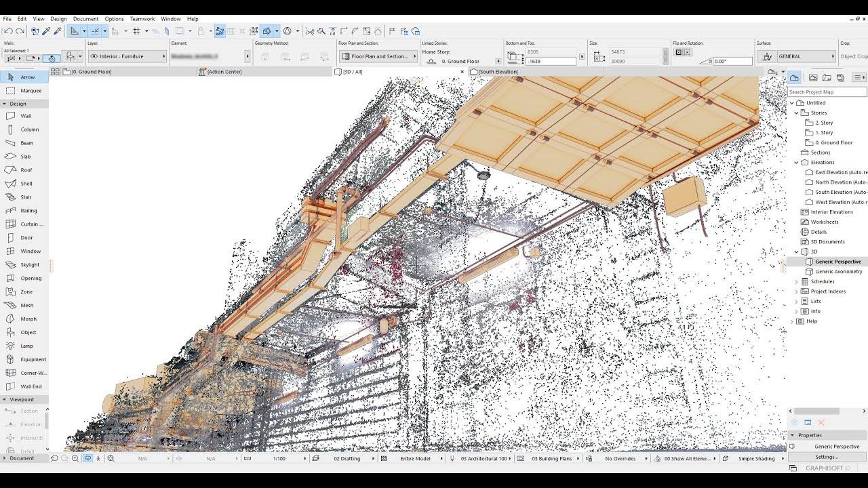Open the Floor Plan and Section dropdown
868x488 pixels.
tap(378, 57)
